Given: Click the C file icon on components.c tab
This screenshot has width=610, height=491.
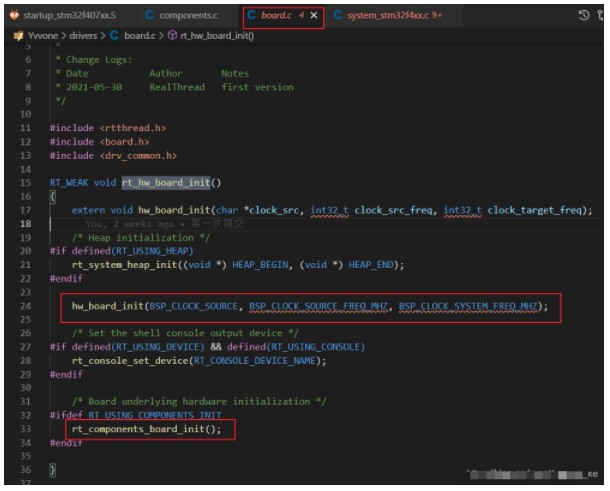Looking at the screenshot, I should (149, 16).
